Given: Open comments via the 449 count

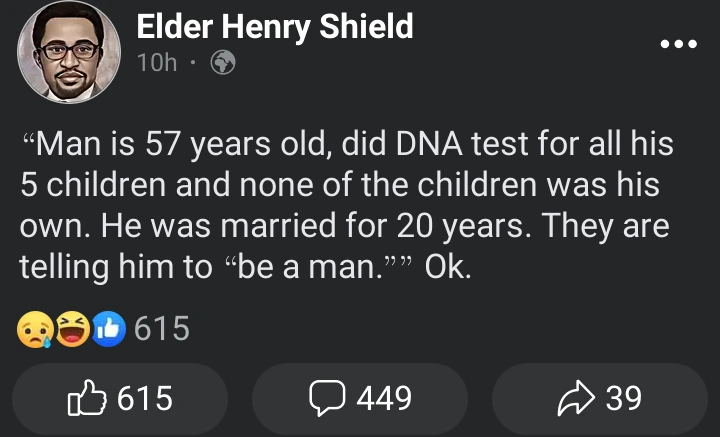Looking at the screenshot, I should 384,399.
